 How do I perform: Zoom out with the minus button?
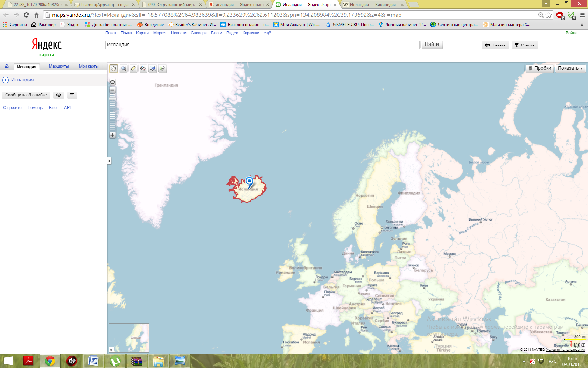coord(113,90)
